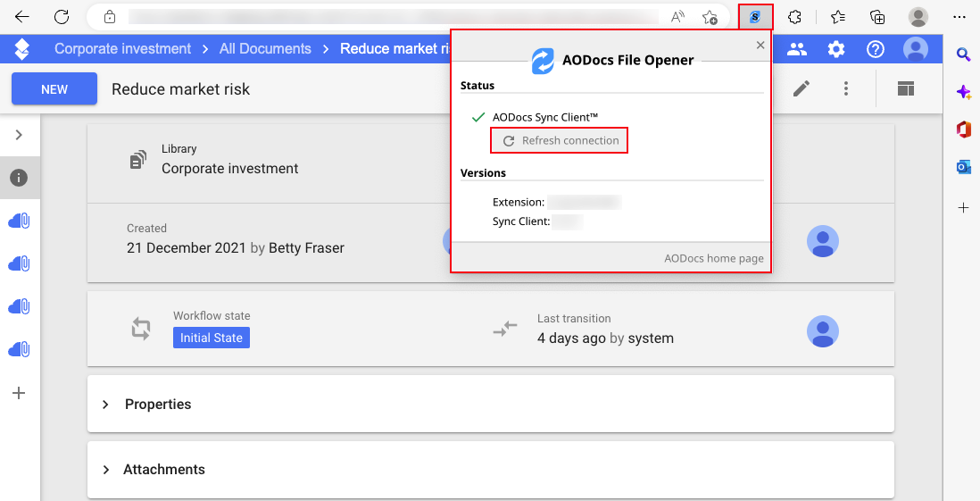Viewport: 980px width, 501px height.
Task: Click the fourth cloud attachment sidebar icon
Action: pos(20,349)
